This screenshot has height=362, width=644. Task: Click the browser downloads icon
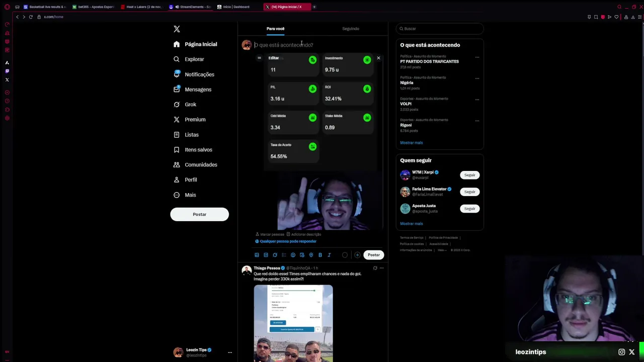pos(633,17)
